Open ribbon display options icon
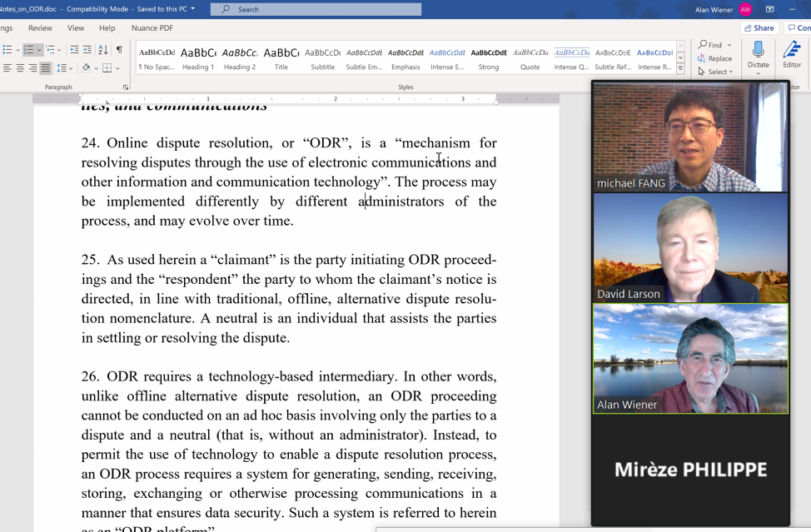This screenshot has height=532, width=811. pos(769,9)
